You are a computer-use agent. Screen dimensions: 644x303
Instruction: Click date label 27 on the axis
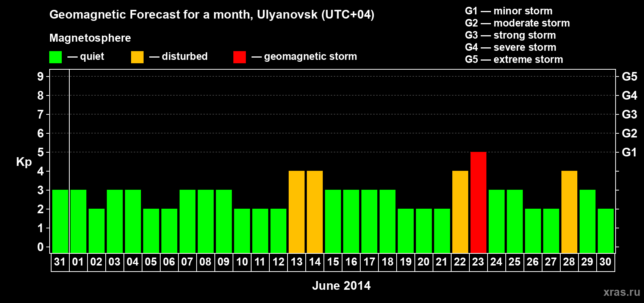point(551,262)
